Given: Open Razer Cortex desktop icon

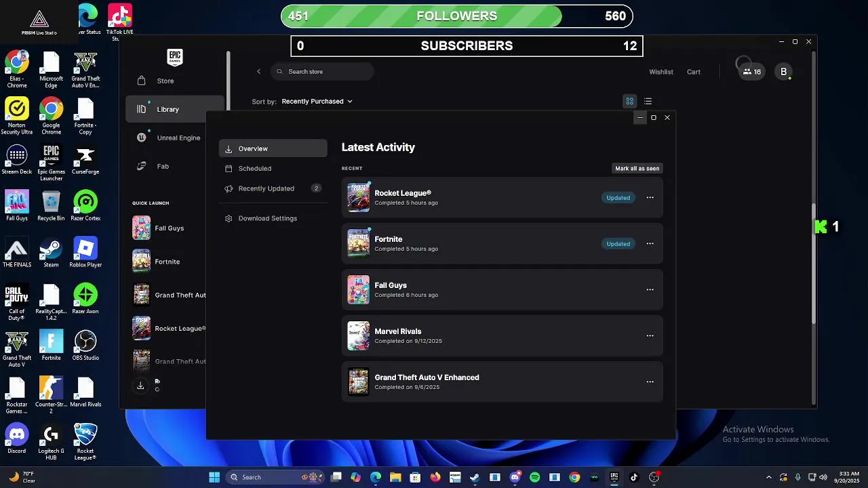Looking at the screenshot, I should 85,206.
